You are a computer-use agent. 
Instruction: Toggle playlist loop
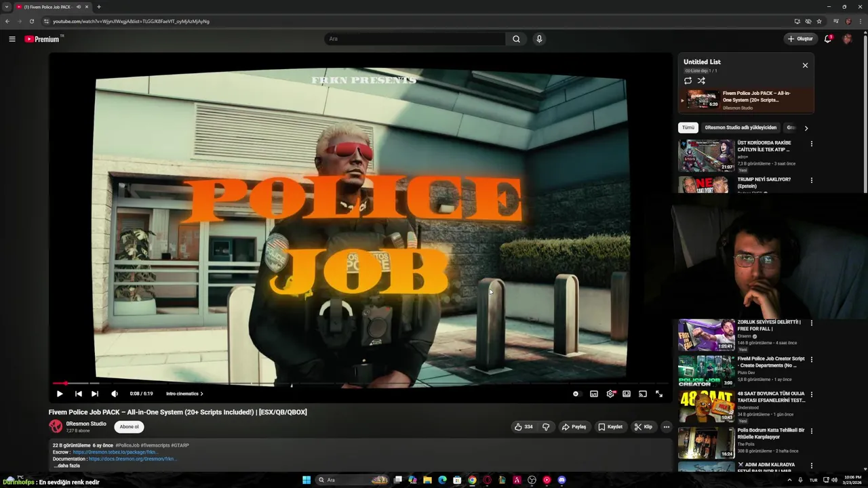point(688,81)
